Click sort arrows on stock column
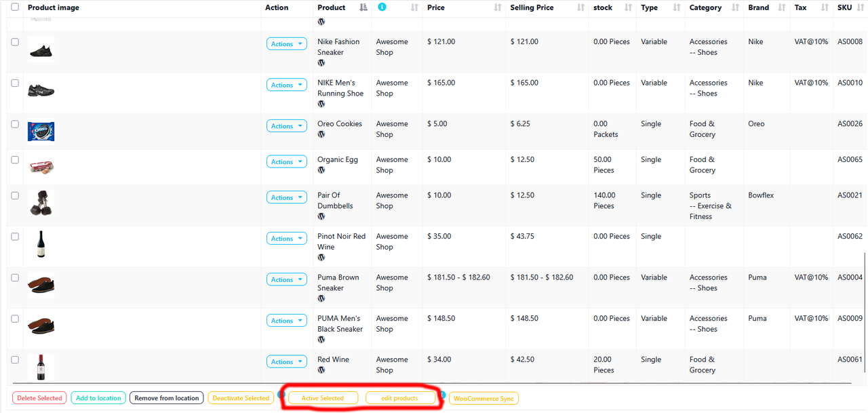 (628, 8)
